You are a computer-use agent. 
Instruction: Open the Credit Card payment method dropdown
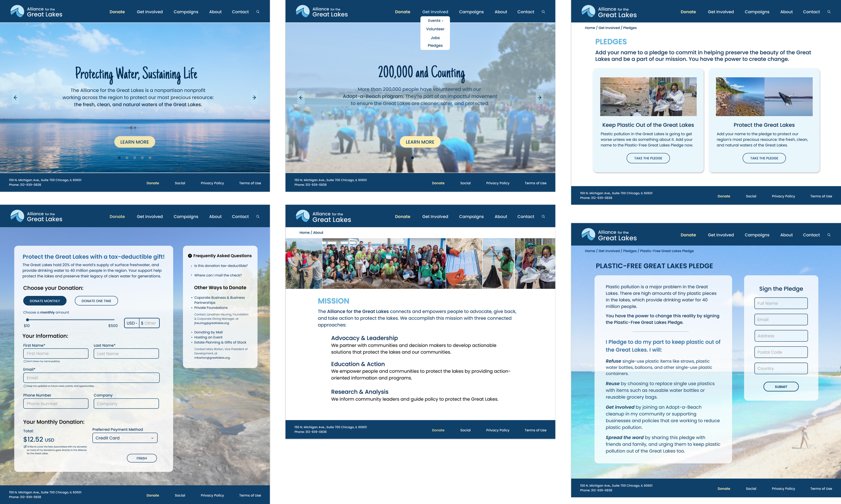125,438
